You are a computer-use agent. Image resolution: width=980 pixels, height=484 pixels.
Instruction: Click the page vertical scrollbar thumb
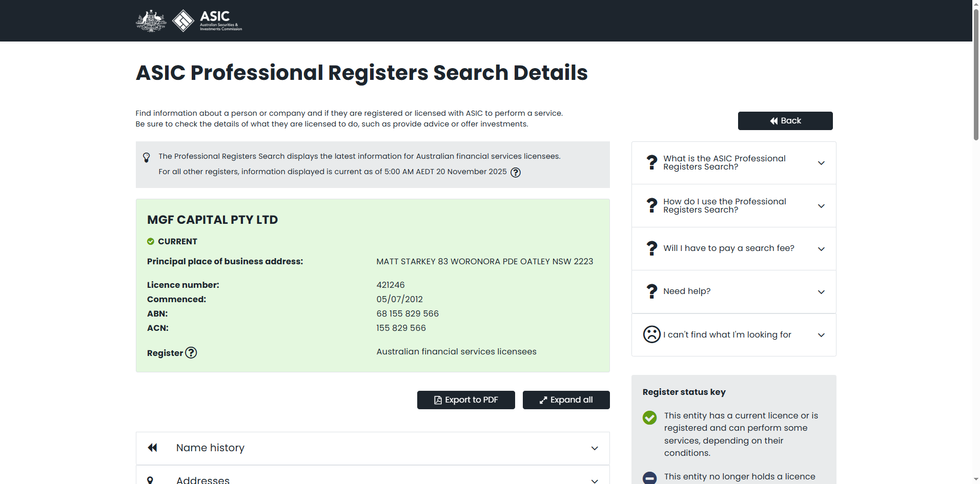click(976, 74)
